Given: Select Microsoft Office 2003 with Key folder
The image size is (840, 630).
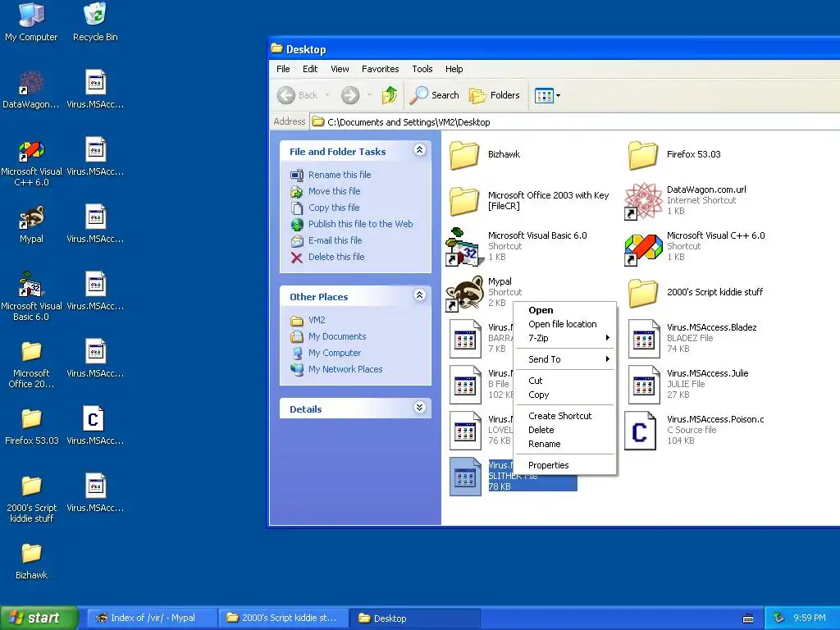Looking at the screenshot, I should tap(529, 200).
